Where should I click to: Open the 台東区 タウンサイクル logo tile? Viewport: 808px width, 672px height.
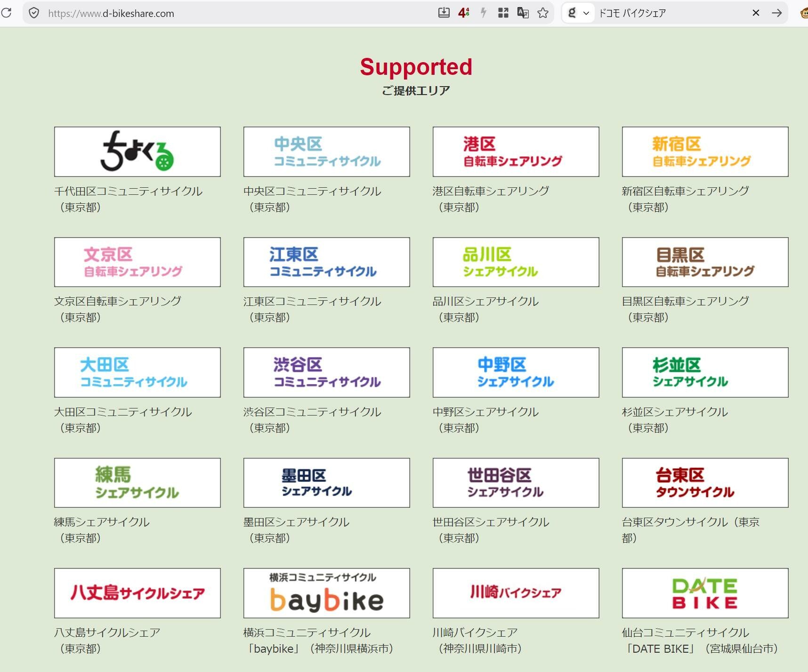pos(705,483)
